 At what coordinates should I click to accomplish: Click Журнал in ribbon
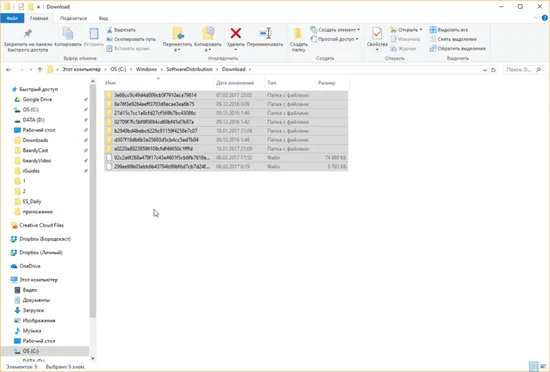coord(403,48)
